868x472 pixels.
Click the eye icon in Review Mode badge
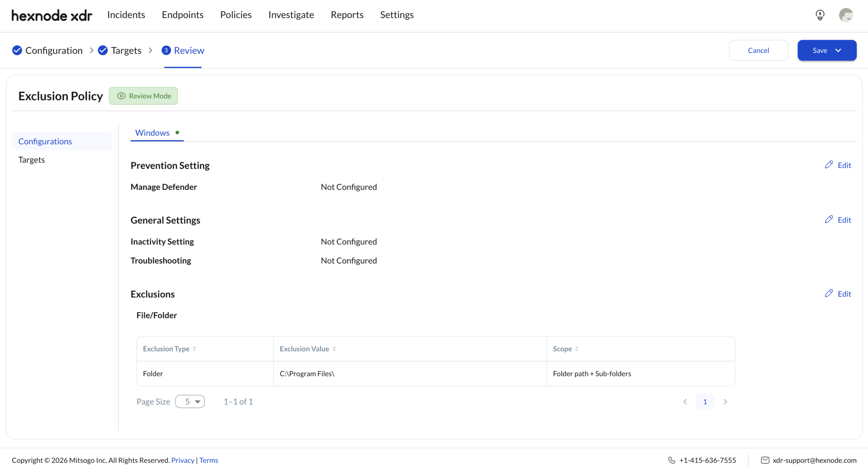coord(121,96)
